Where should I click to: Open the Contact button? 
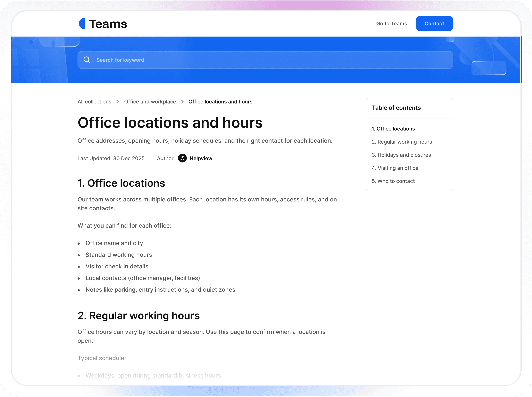coord(434,23)
